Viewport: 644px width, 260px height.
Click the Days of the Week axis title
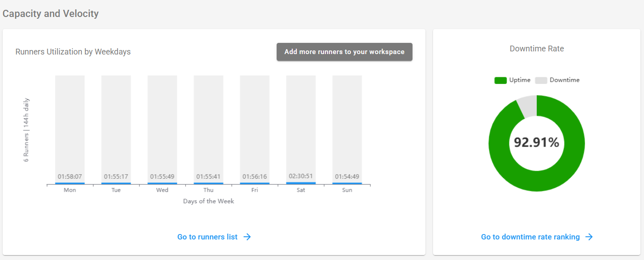[209, 201]
